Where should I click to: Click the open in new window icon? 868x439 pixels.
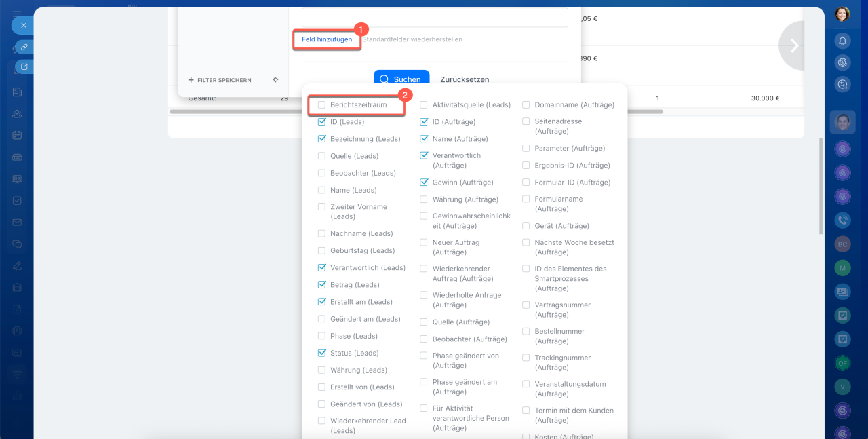[24, 66]
